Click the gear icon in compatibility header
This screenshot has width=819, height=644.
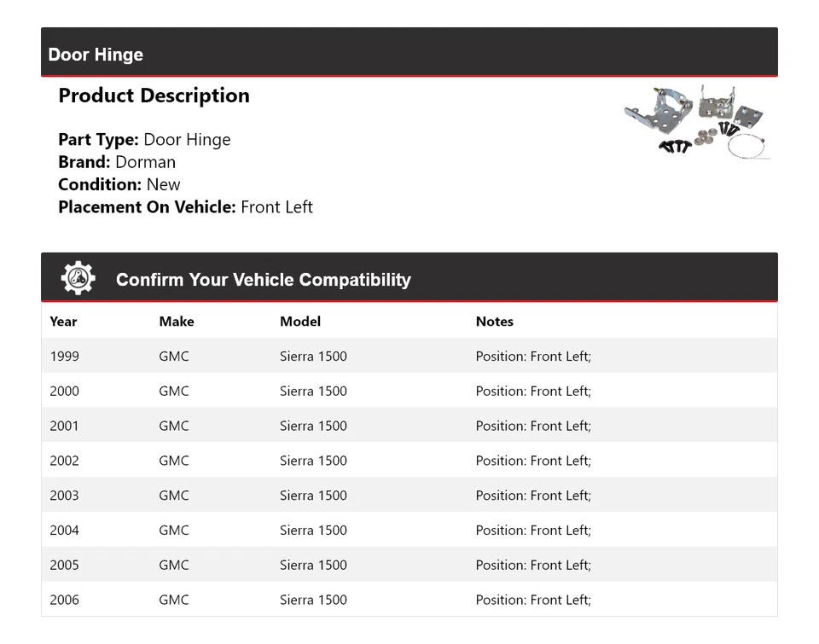[x=78, y=279]
